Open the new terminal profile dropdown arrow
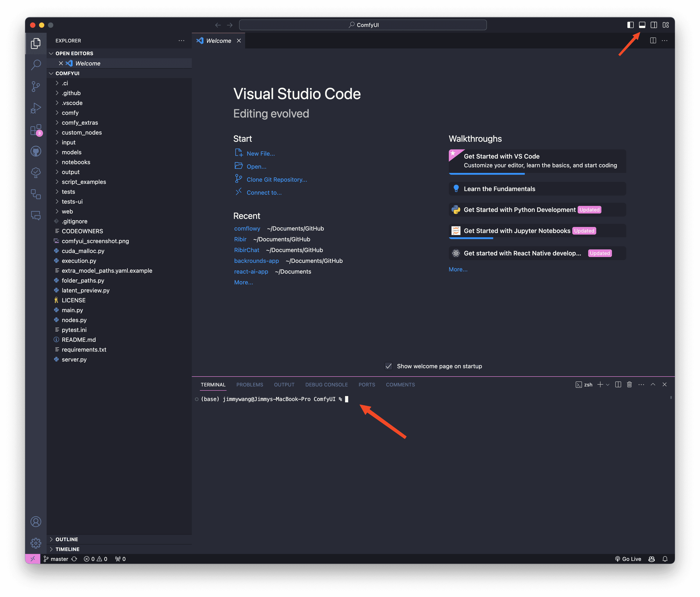This screenshot has width=700, height=597. 608,385
